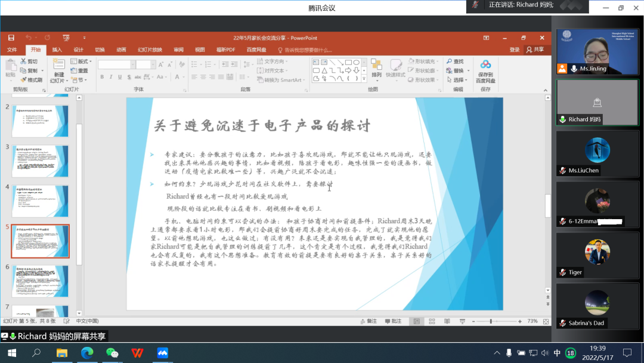
Task: Click the increase indent icon
Action: tap(234, 64)
